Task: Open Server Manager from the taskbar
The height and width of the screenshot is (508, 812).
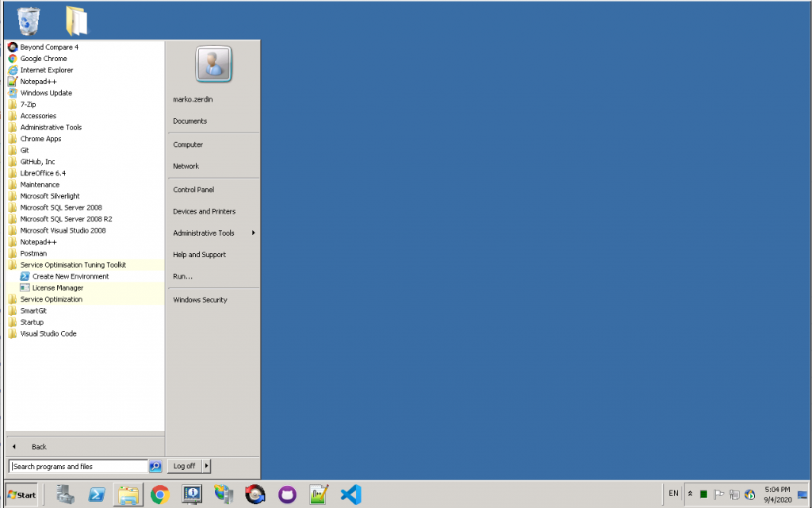Action: [x=65, y=495]
